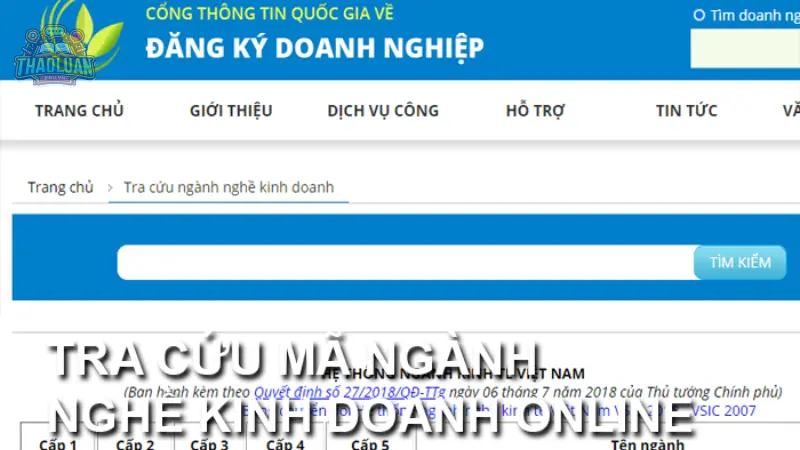Go to Trang chủ breadcrumb link
800x450 pixels.
pos(61,187)
